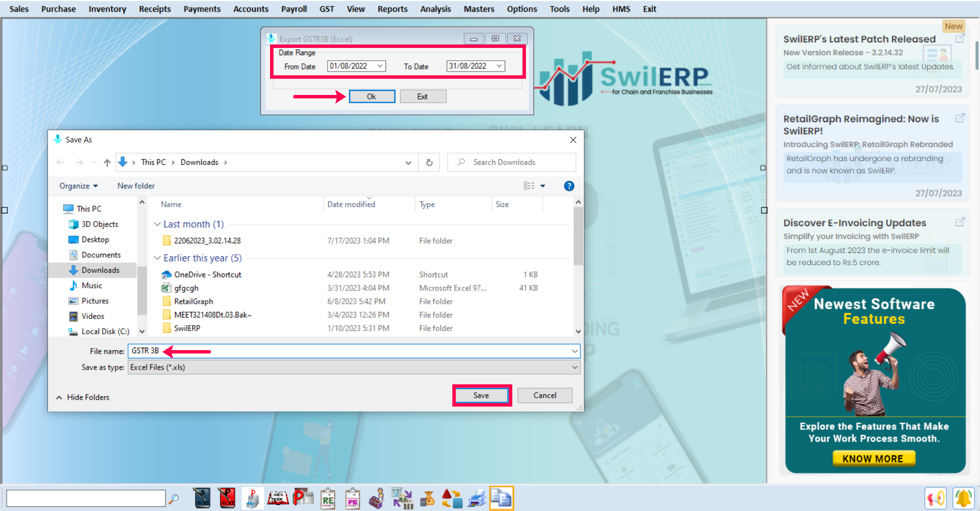980x511 pixels.
Task: Open the Tools menu
Action: (x=559, y=9)
